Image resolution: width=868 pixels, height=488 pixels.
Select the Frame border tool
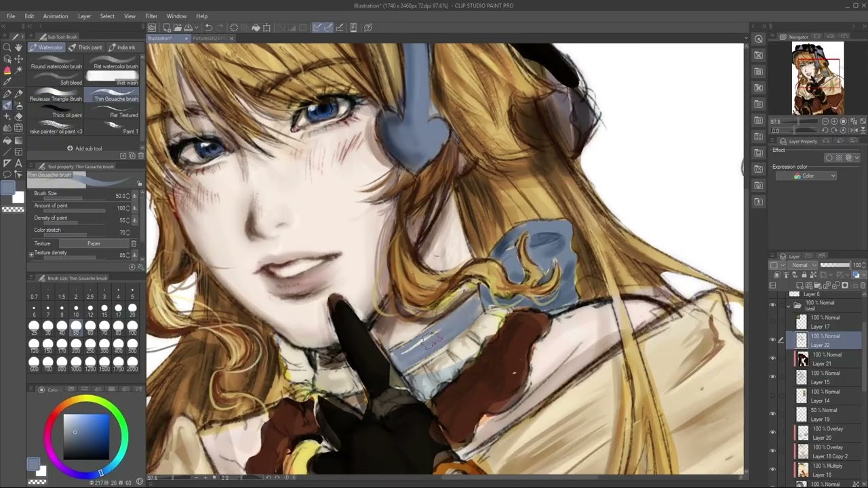(x=18, y=152)
